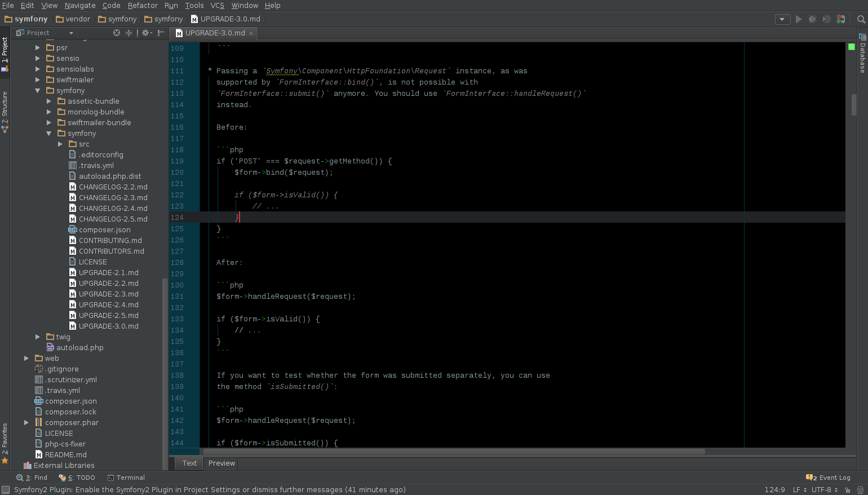Expand the assetic-bundle folder
The image size is (868, 495).
point(49,101)
